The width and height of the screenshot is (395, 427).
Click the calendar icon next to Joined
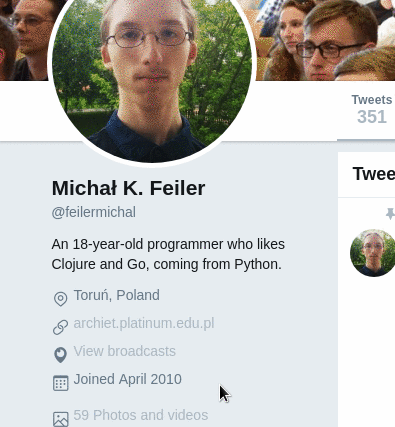61,383
